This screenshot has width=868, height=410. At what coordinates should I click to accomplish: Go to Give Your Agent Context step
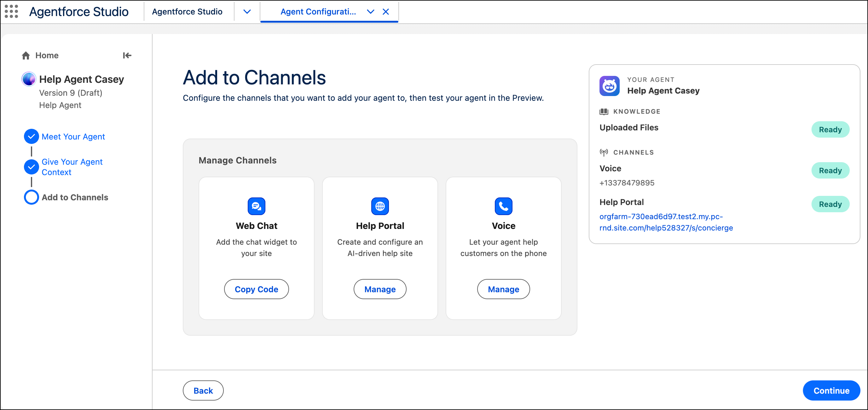(72, 167)
